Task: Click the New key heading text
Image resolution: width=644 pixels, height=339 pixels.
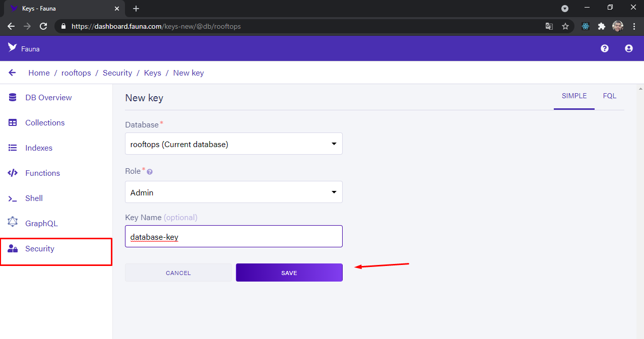Action: coord(144,98)
